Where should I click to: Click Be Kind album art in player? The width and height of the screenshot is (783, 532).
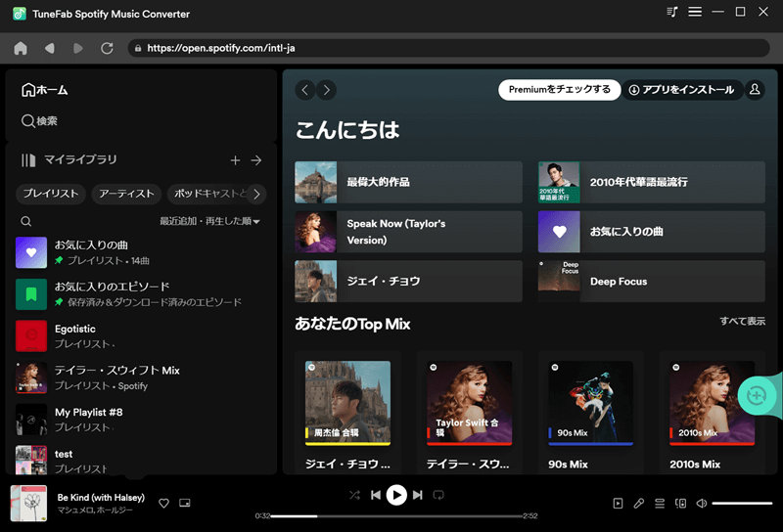[29, 503]
